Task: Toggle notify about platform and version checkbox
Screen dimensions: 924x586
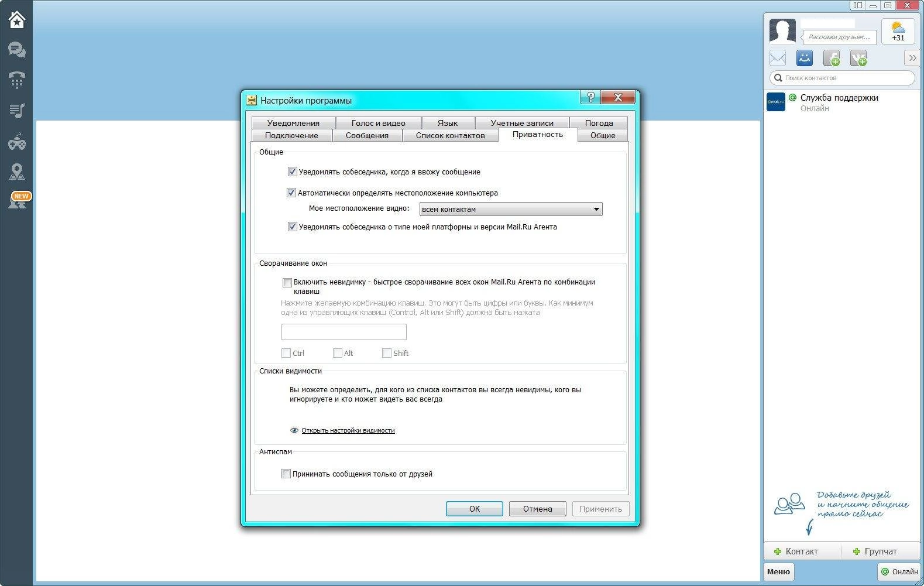Action: (292, 227)
